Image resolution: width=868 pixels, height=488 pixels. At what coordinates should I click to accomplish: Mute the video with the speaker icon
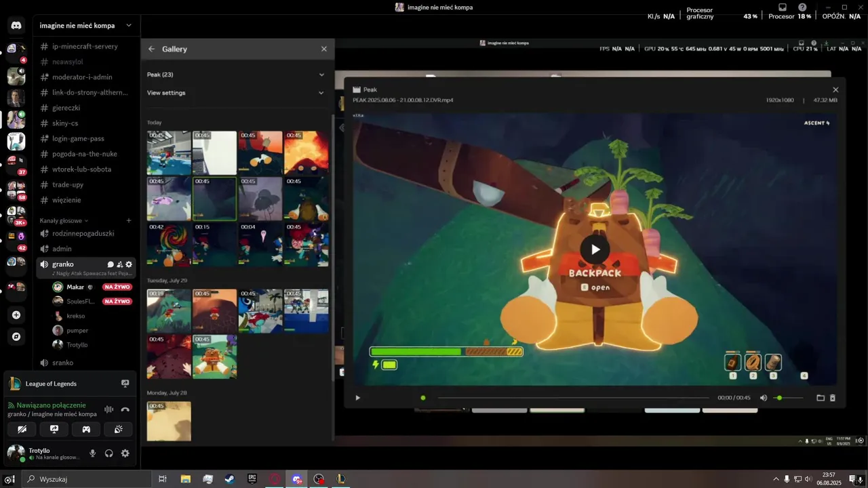click(x=764, y=398)
